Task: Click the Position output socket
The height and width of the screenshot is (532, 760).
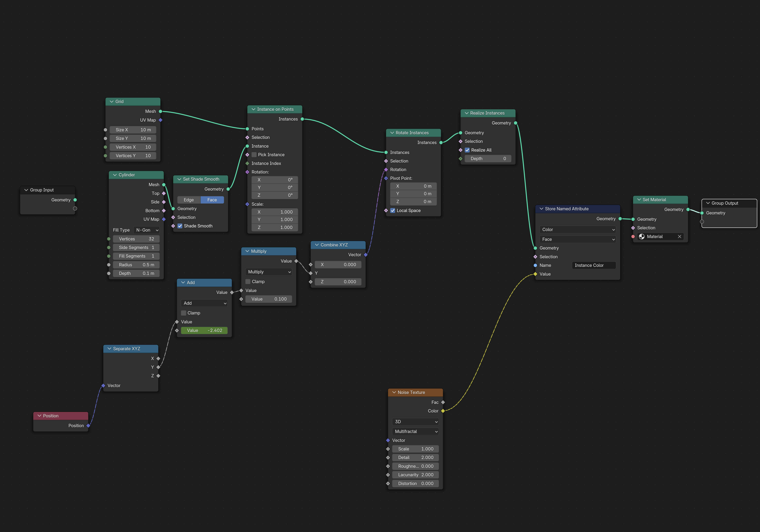Action: point(88,426)
